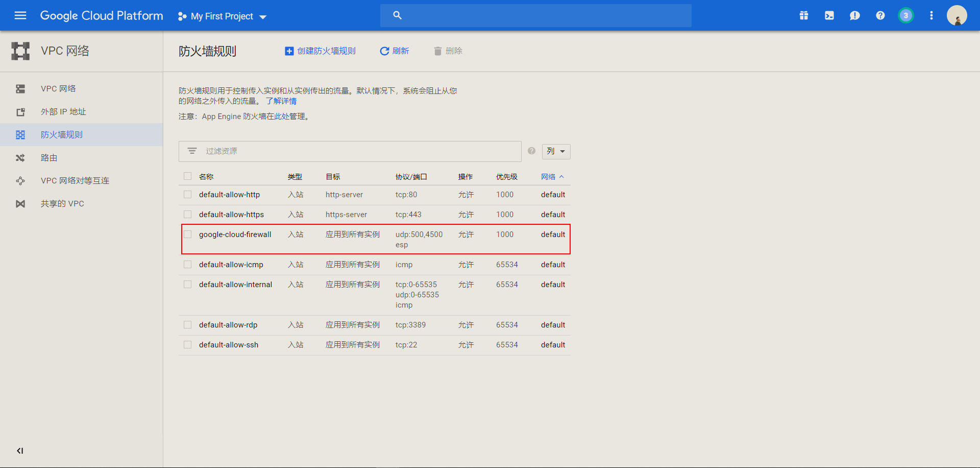The image size is (980, 468).
Task: Click the tcp:3389 protocol cell
Action: tap(410, 325)
